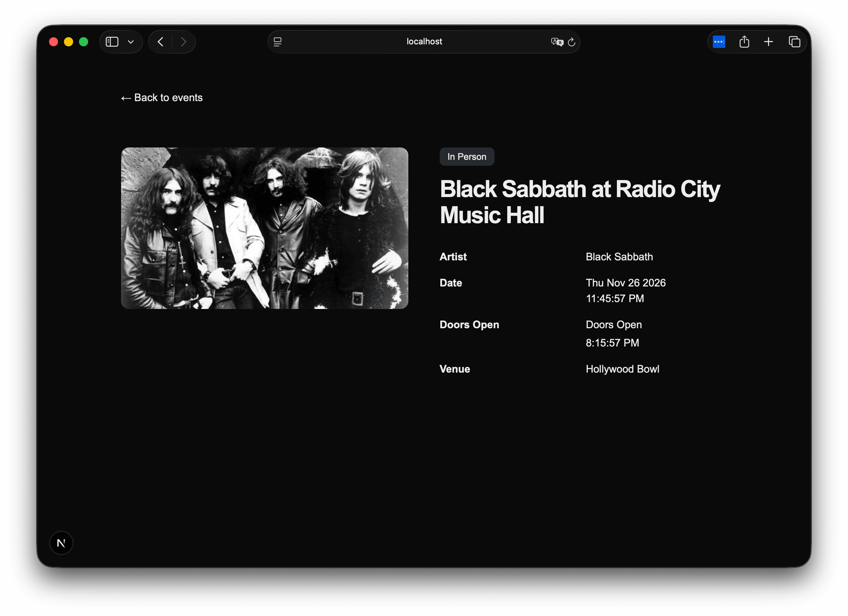Click the Hollywood Bowl venue text
This screenshot has width=848, height=616.
point(622,369)
